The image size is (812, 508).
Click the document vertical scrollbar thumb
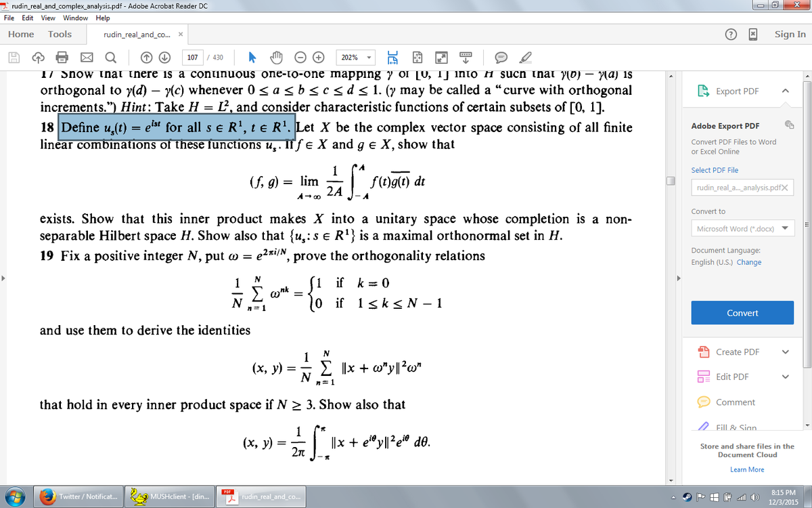coord(670,179)
